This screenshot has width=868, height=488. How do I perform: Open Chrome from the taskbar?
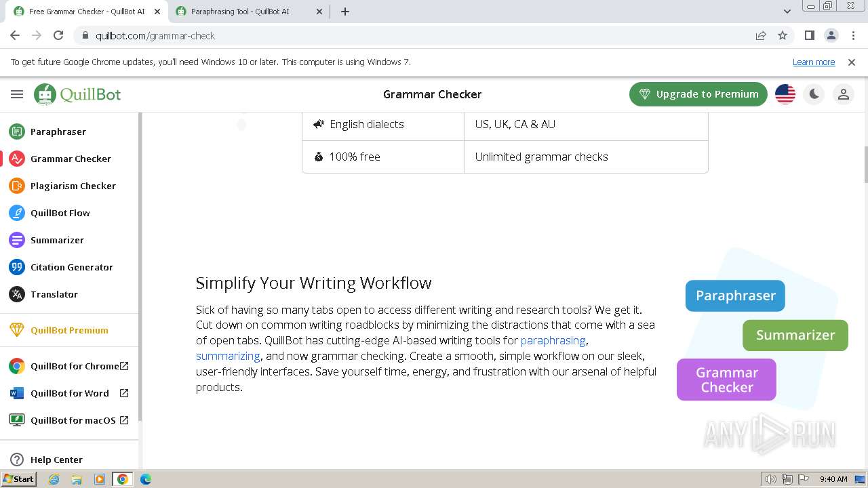pos(123,479)
